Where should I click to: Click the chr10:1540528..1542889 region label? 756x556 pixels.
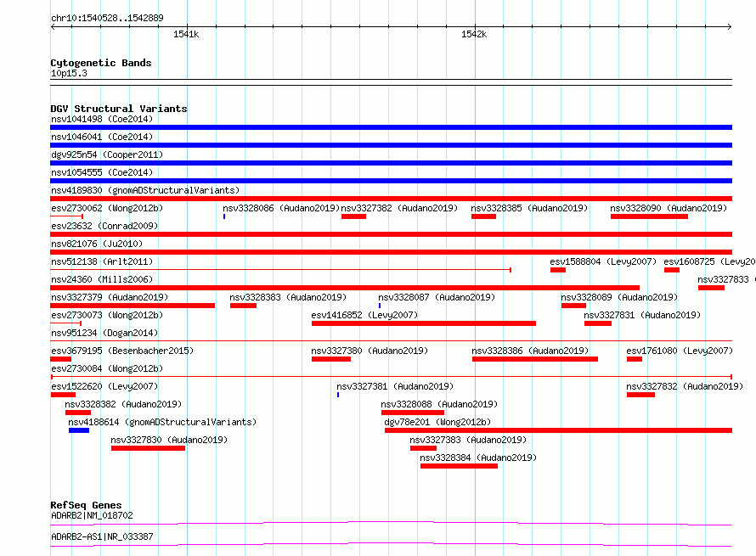[108, 18]
